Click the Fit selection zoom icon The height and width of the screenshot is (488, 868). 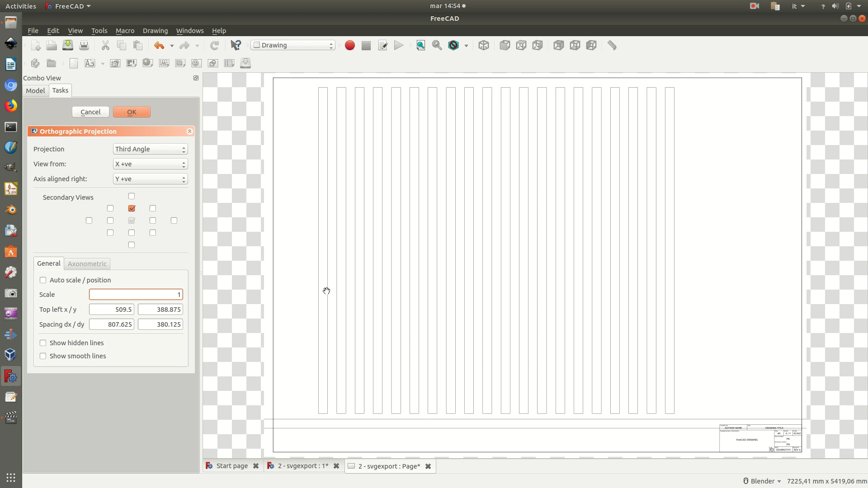(437, 45)
